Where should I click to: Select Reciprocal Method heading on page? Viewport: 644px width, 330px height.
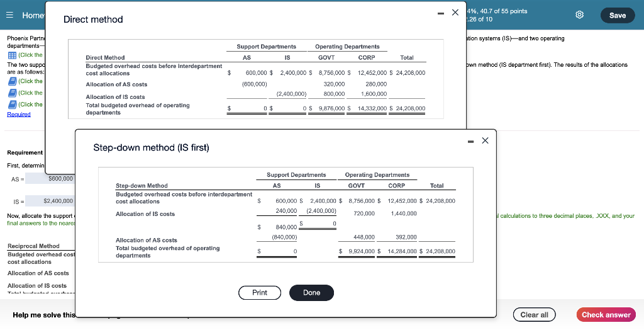(x=33, y=246)
